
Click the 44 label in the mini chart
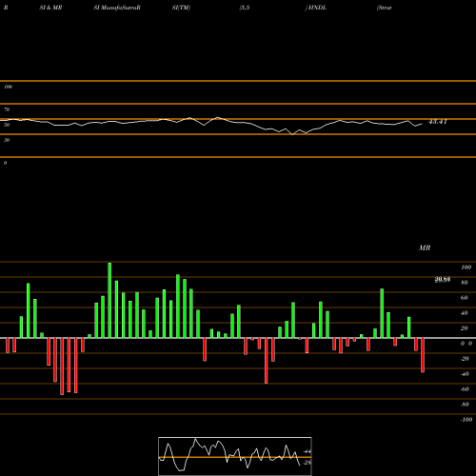[x=307, y=451]
